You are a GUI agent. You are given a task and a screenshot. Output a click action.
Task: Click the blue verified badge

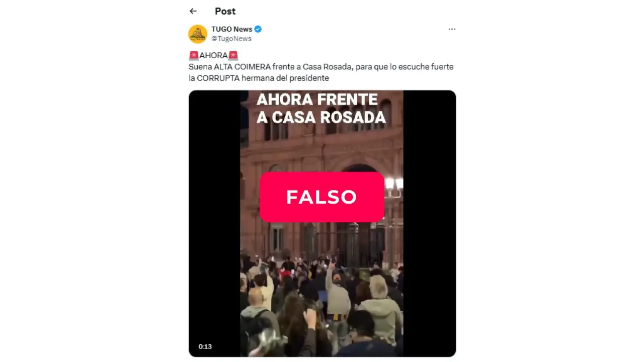click(258, 29)
